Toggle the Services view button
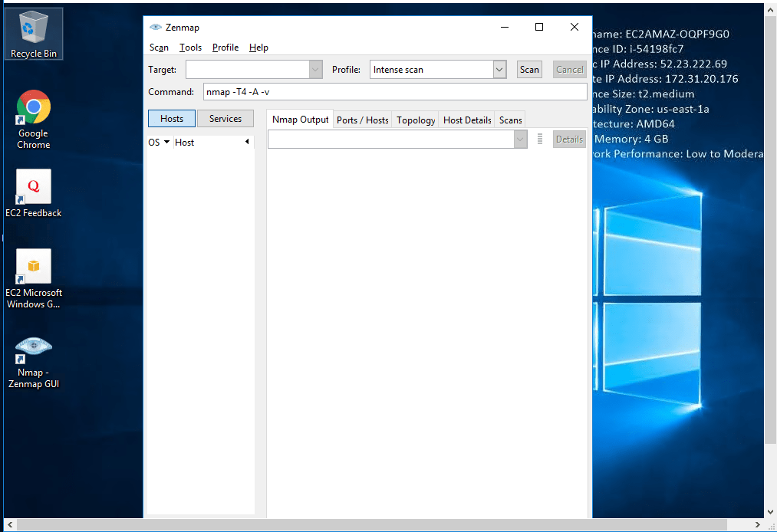The image size is (777, 532). (226, 119)
